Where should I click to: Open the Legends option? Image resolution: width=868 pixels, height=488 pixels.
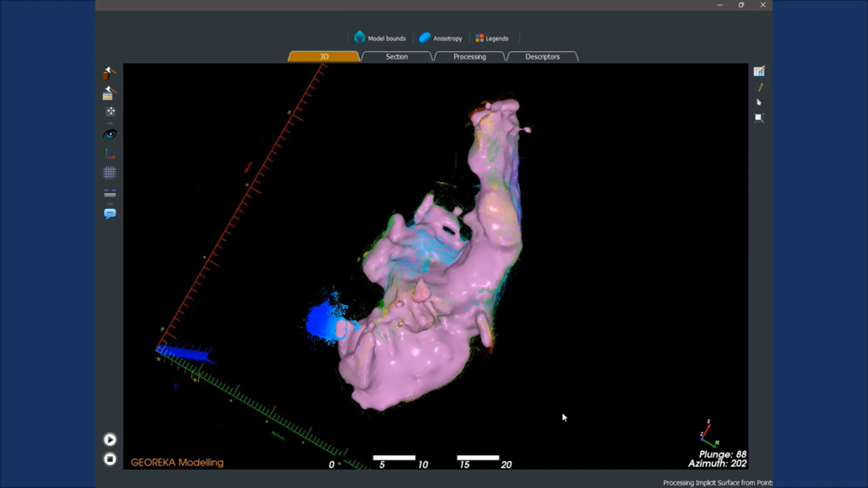pyautogui.click(x=492, y=38)
